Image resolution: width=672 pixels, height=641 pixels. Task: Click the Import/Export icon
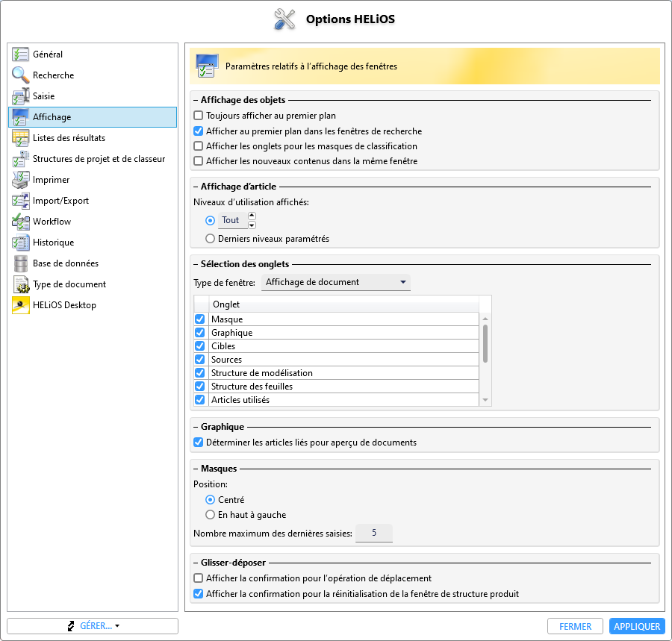tap(21, 201)
